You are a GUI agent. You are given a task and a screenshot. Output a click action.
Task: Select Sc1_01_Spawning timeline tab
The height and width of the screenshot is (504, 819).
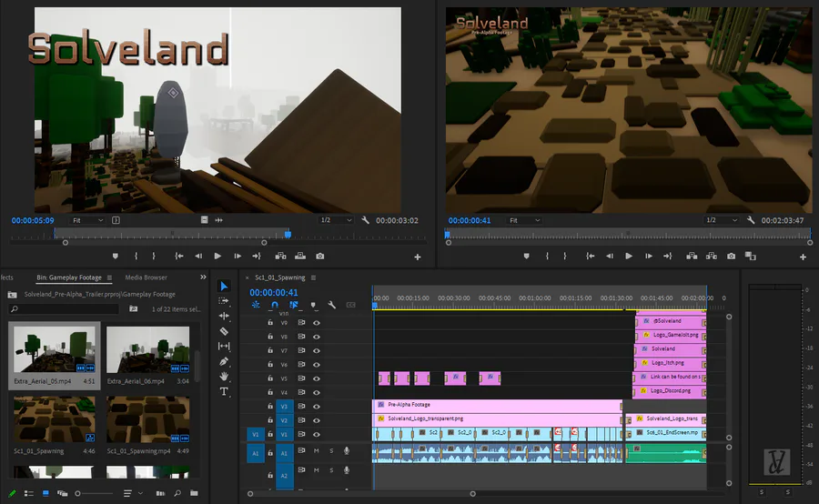coord(280,277)
